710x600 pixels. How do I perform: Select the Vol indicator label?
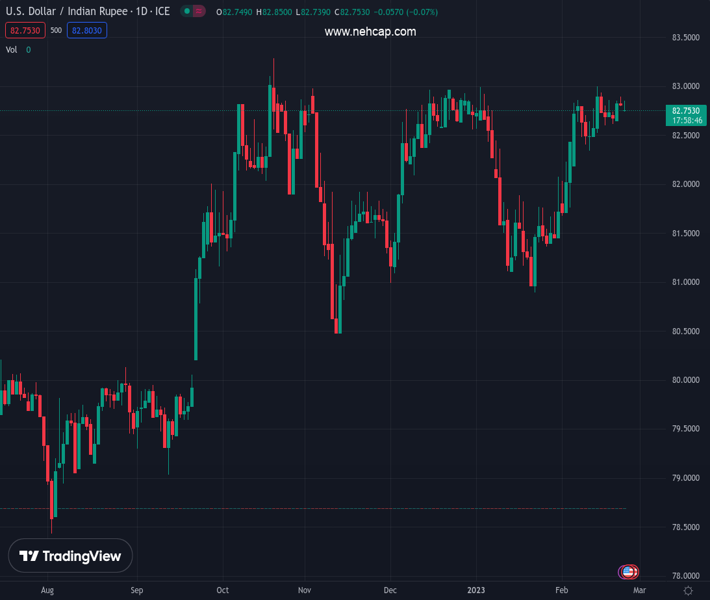12,49
